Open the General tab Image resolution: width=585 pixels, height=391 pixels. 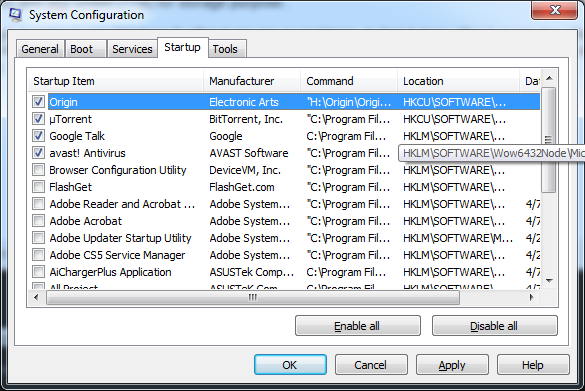(x=40, y=49)
